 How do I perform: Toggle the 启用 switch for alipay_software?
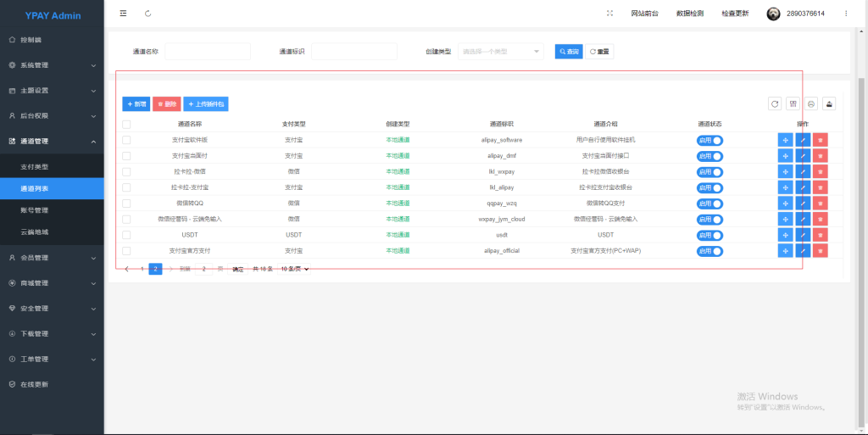click(709, 141)
